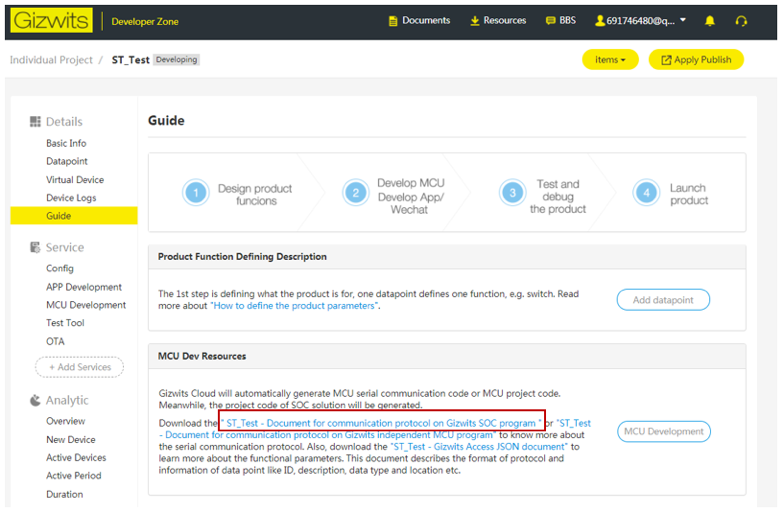784x512 pixels.
Task: Click the Add Services button
Action: point(79,368)
